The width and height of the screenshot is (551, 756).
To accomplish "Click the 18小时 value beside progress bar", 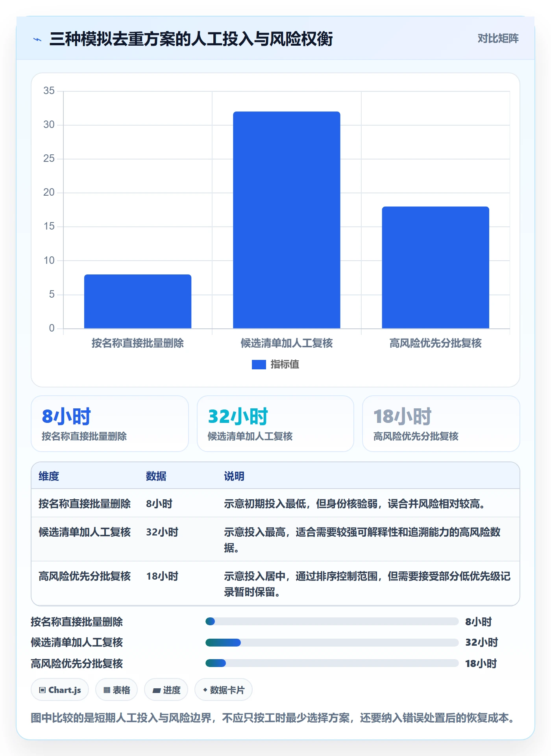I will pos(481,663).
